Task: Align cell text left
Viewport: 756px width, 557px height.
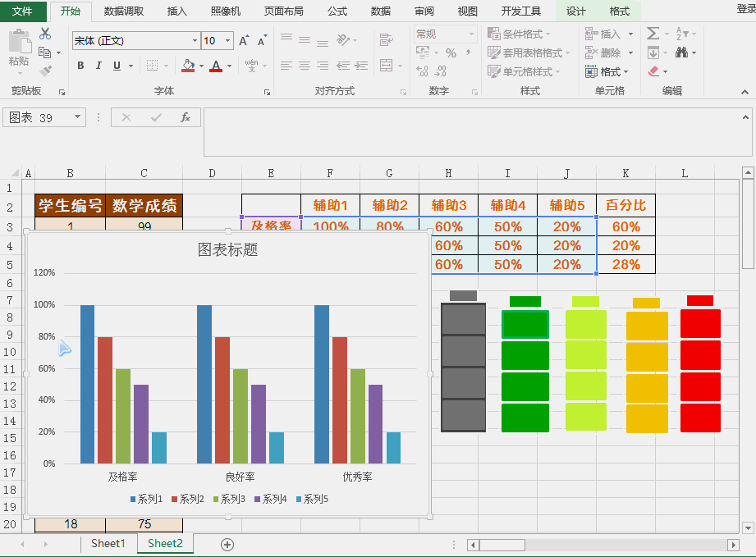Action: (x=286, y=66)
